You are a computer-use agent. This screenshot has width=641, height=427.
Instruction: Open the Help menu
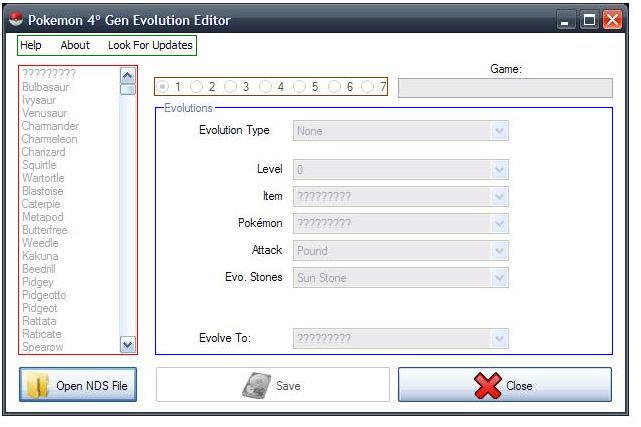(31, 45)
